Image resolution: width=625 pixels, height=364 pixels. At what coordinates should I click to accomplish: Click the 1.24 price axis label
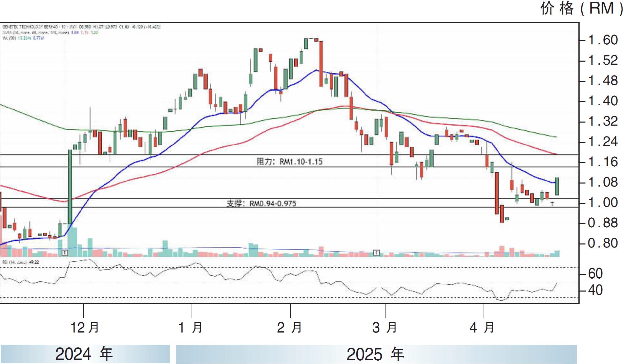[603, 142]
